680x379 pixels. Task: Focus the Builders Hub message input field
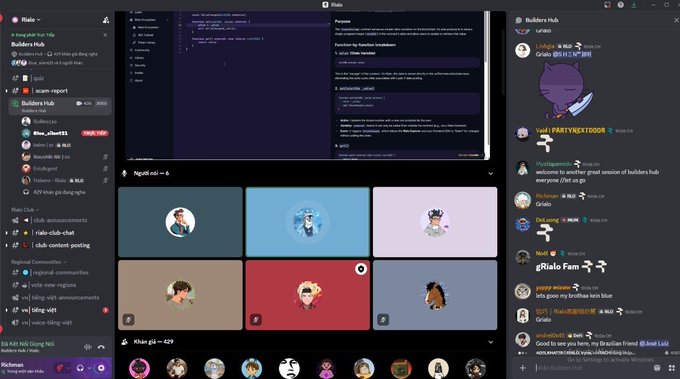tap(592, 368)
